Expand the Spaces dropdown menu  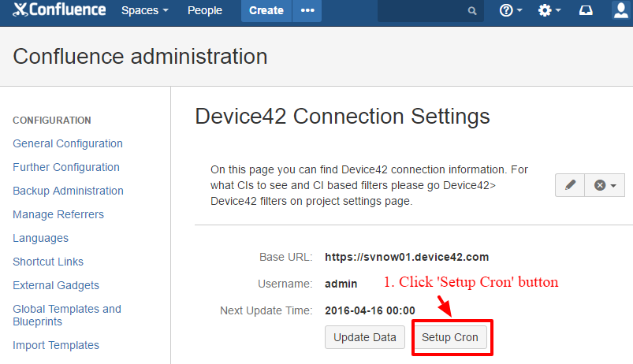(x=145, y=11)
